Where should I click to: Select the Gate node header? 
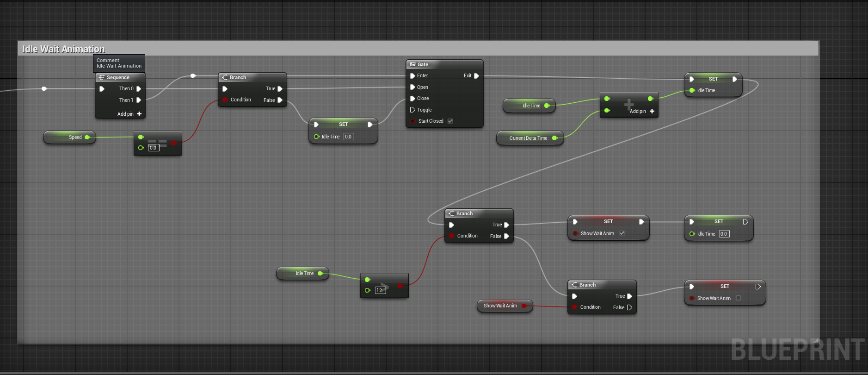pos(444,64)
